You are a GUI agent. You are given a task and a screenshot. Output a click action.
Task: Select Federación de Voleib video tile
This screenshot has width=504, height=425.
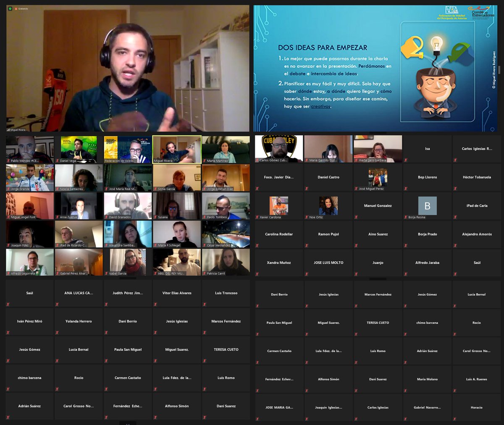pos(128,149)
